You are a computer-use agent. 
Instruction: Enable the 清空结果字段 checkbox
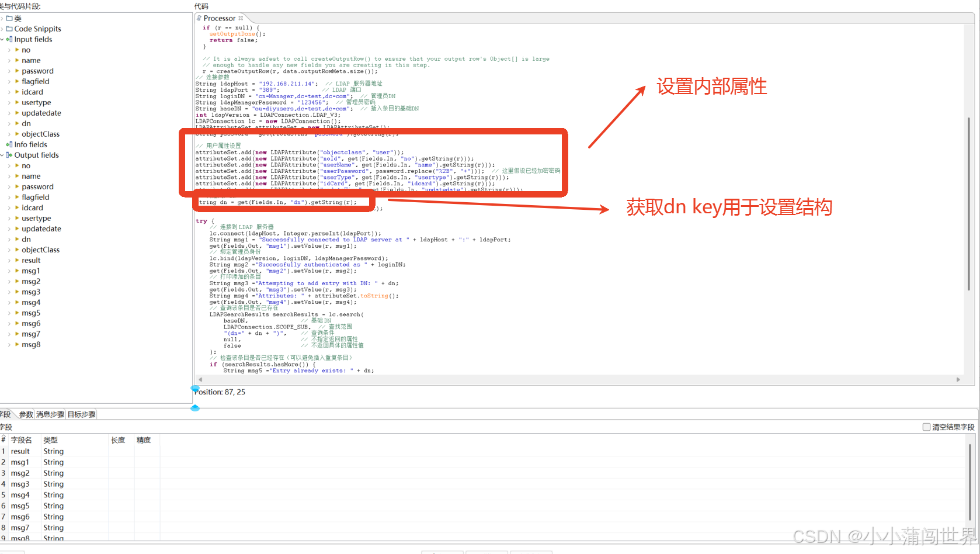click(x=927, y=427)
